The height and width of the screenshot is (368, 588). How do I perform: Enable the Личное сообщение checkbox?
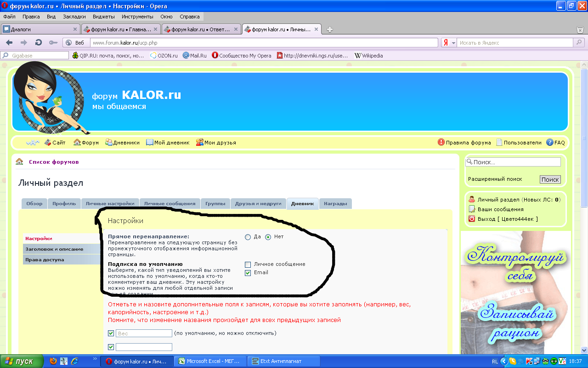pos(248,264)
